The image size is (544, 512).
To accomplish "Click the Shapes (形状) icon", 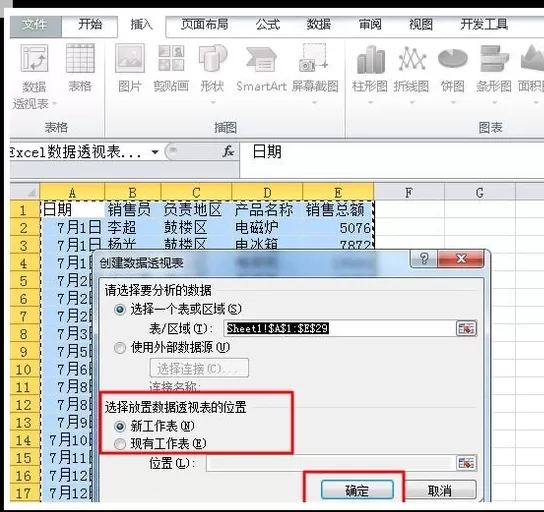I will (x=213, y=58).
